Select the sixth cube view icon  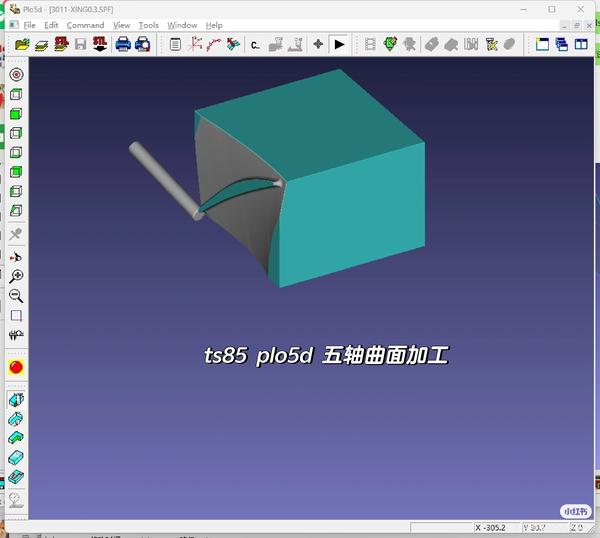coord(16,191)
